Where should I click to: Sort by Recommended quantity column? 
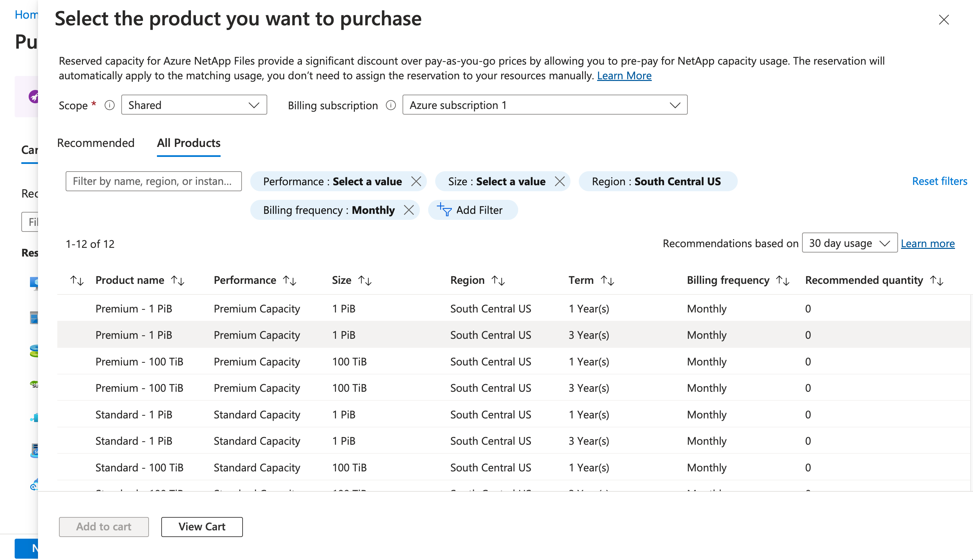(x=936, y=280)
